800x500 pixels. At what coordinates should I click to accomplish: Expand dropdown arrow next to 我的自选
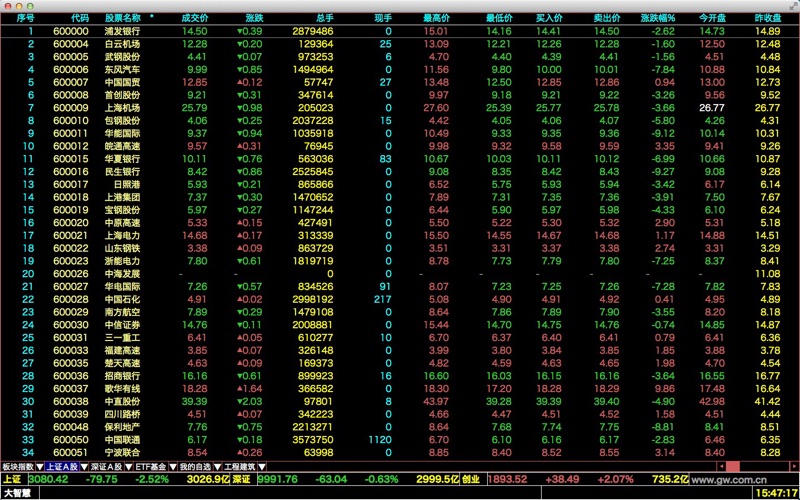(217, 466)
